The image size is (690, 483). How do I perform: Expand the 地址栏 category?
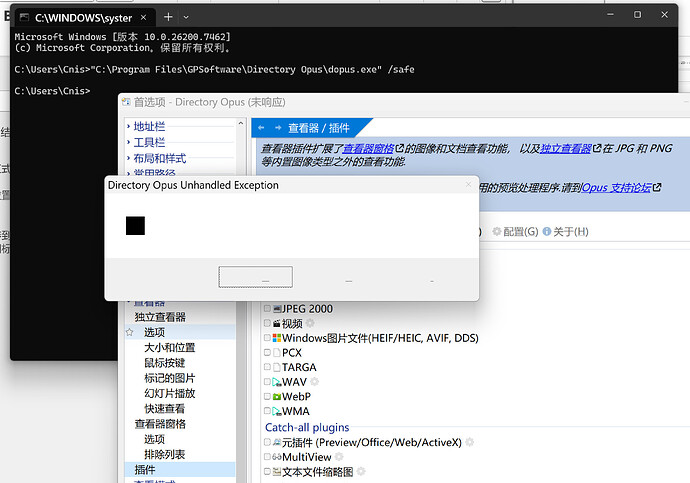(x=128, y=126)
